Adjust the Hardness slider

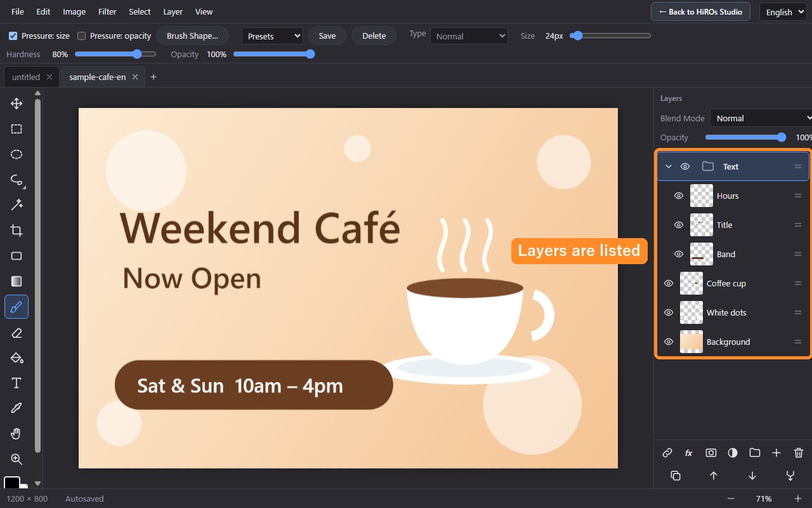coord(115,54)
